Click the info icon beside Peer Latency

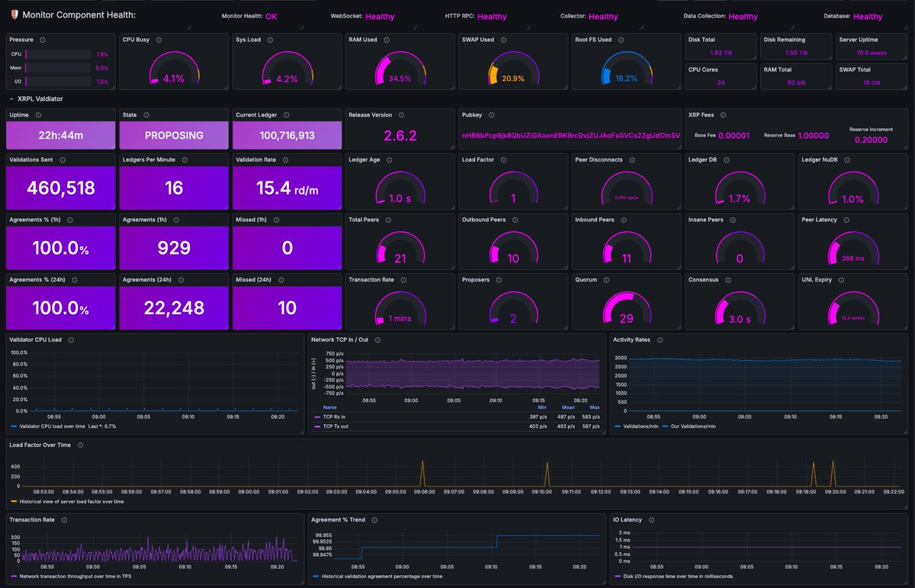[x=847, y=220]
